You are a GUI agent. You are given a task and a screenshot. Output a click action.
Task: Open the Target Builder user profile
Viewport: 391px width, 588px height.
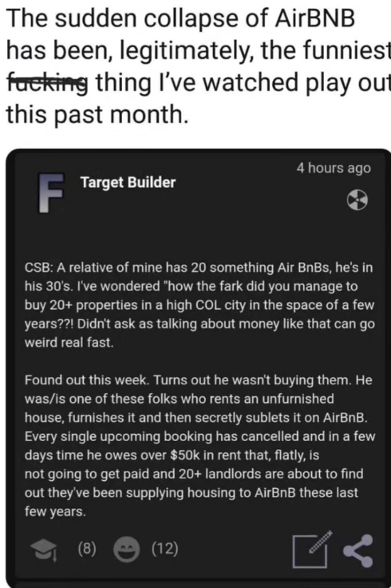point(128,182)
